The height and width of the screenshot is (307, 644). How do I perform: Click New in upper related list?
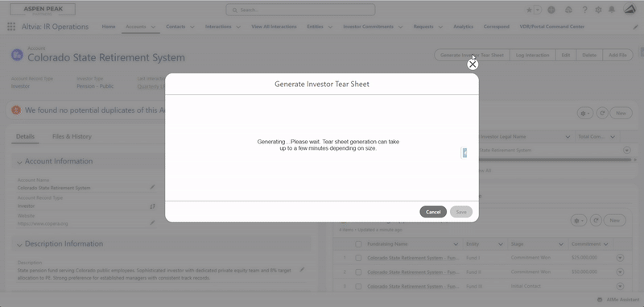pyautogui.click(x=621, y=113)
